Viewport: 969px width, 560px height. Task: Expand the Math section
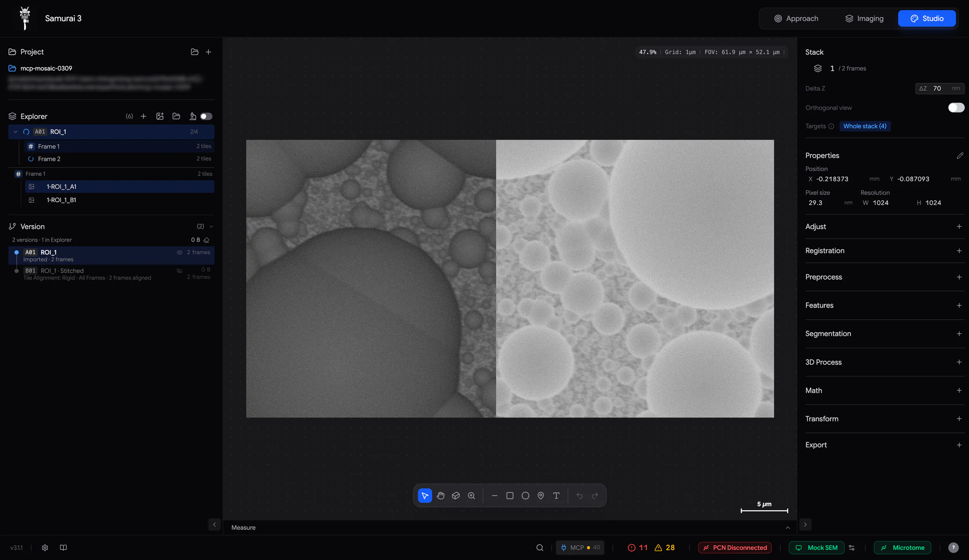[x=959, y=390]
